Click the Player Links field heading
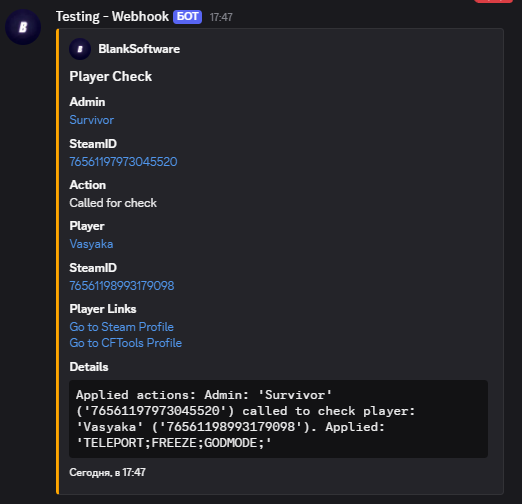 click(x=103, y=309)
